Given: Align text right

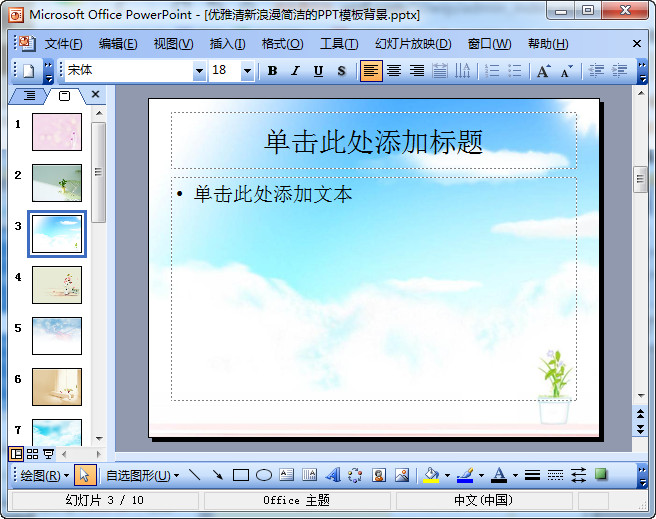Looking at the screenshot, I should (417, 71).
